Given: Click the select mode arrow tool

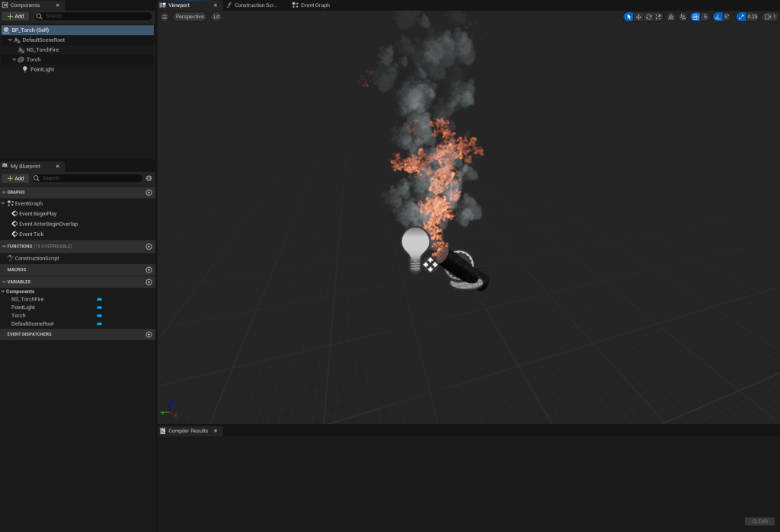Looking at the screenshot, I should (x=628, y=17).
